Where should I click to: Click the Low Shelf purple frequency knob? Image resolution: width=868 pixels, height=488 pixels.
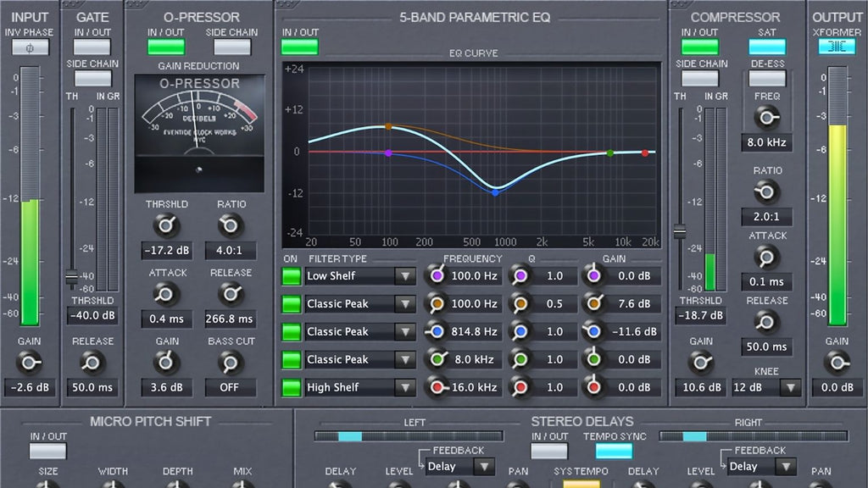(x=437, y=276)
